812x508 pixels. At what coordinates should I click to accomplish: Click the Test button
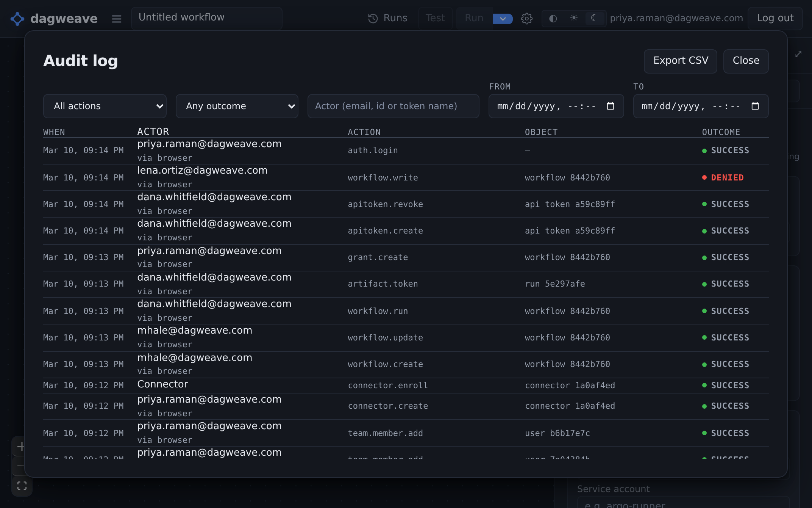[435, 18]
